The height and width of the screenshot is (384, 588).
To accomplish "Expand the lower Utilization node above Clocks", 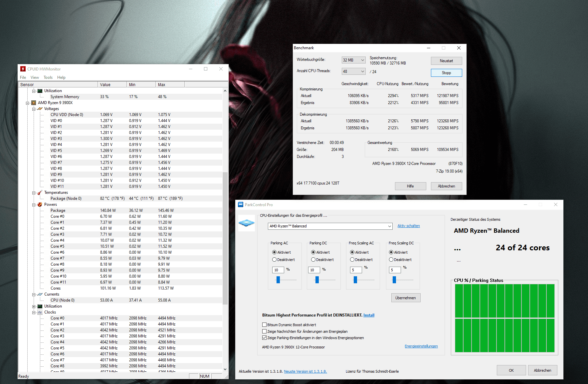I will point(34,307).
